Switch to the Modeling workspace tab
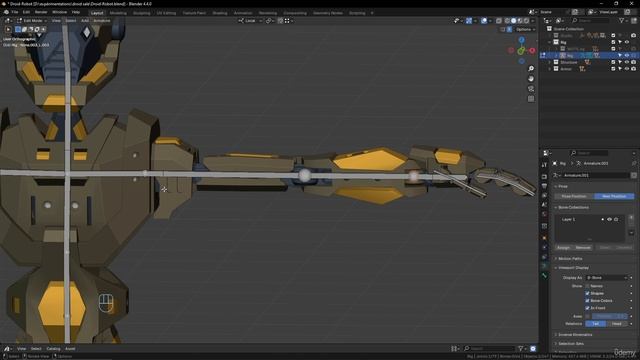Screen dimensions: 640x360 coord(118,13)
